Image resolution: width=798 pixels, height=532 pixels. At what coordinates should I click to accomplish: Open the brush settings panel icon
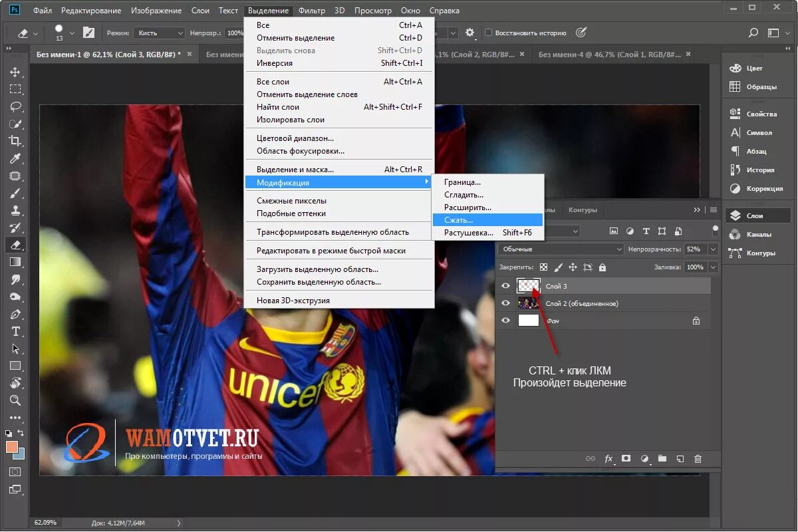click(x=88, y=33)
